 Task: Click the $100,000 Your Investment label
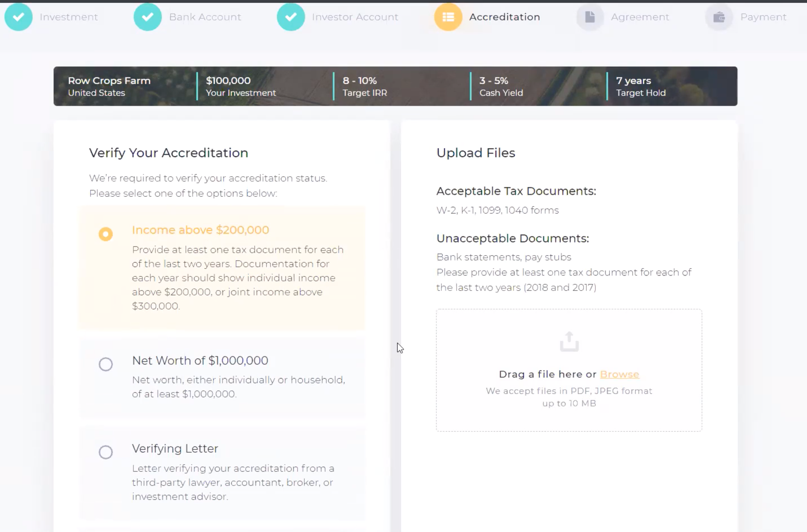coord(241,86)
